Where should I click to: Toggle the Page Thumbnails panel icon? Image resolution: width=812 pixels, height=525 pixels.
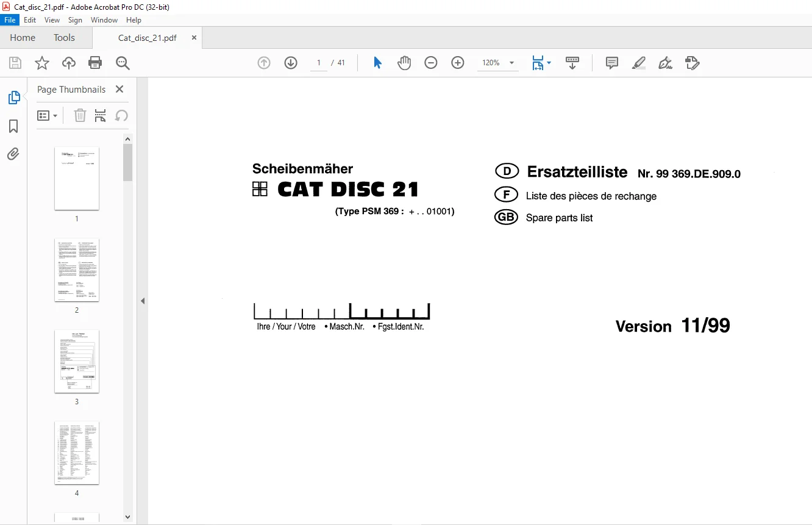pyautogui.click(x=13, y=98)
